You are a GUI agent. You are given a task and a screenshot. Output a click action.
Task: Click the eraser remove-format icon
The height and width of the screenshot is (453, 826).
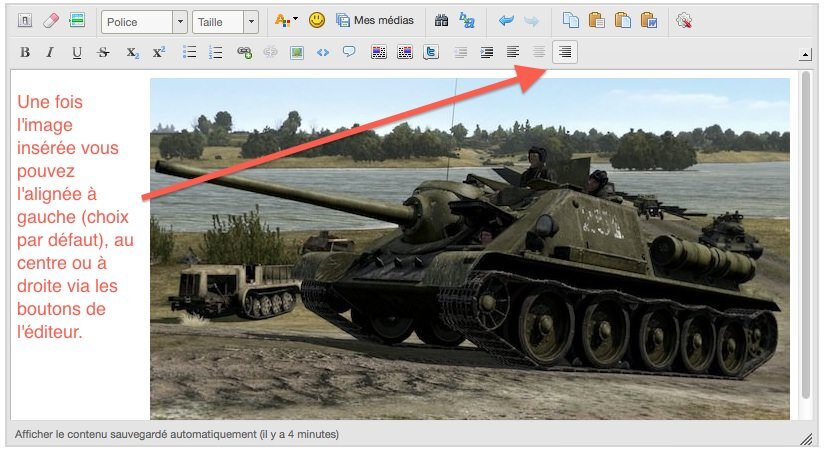(x=51, y=21)
